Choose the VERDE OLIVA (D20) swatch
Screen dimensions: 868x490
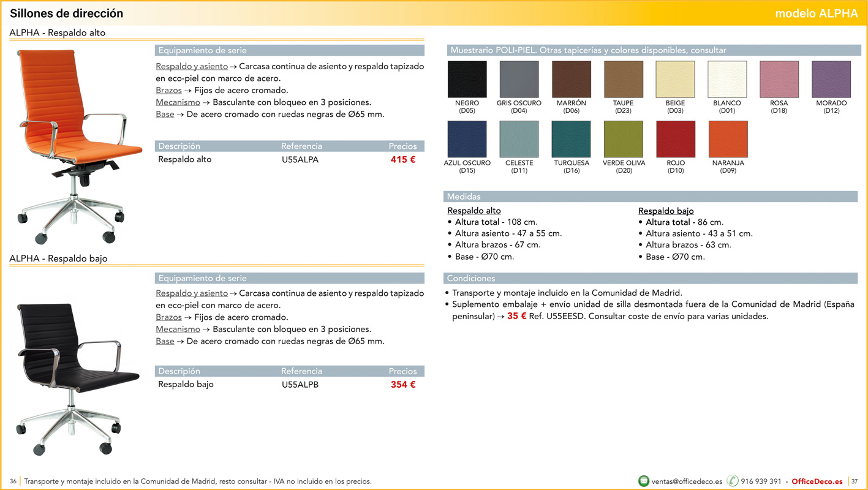624,139
